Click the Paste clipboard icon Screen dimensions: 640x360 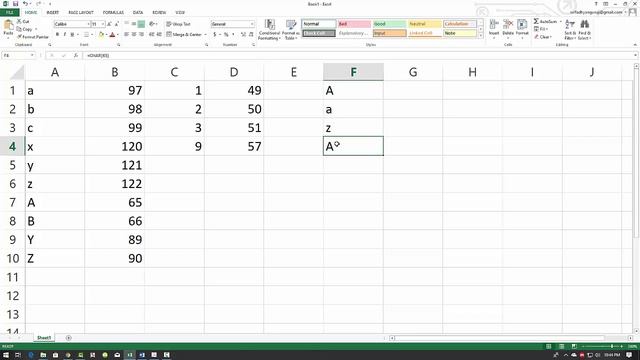pyautogui.click(x=8, y=25)
